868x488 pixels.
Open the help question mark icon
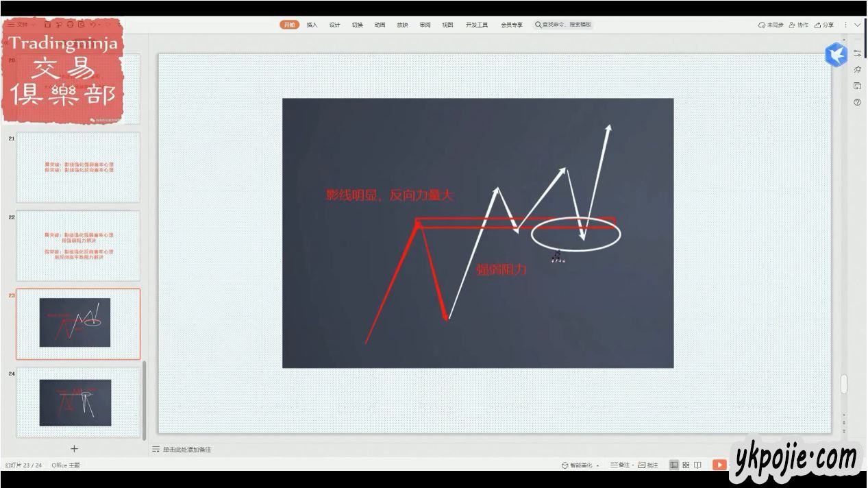(857, 102)
